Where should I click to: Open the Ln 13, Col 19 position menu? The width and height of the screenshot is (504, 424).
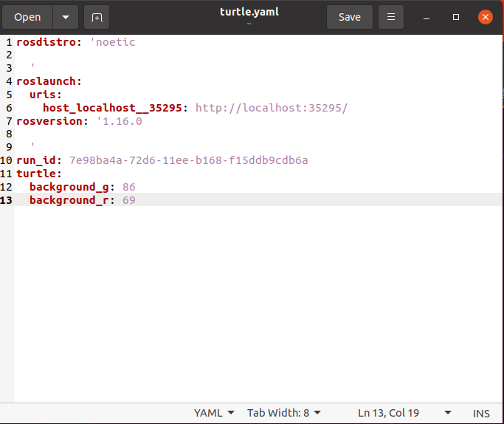pos(404,413)
